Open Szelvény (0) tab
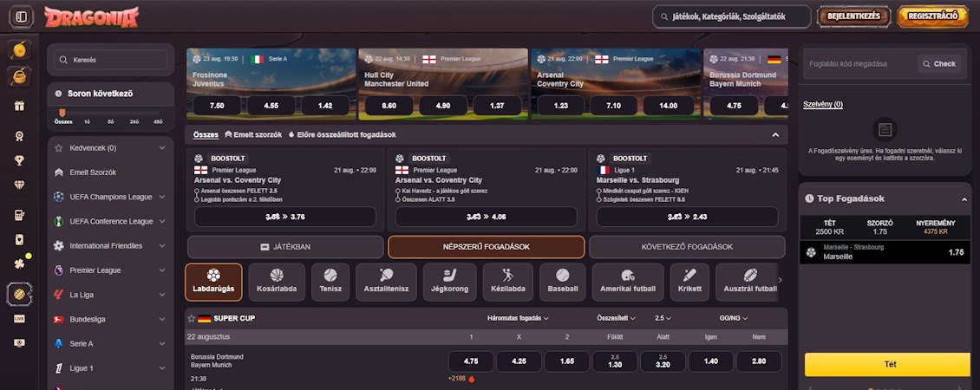 [822, 104]
